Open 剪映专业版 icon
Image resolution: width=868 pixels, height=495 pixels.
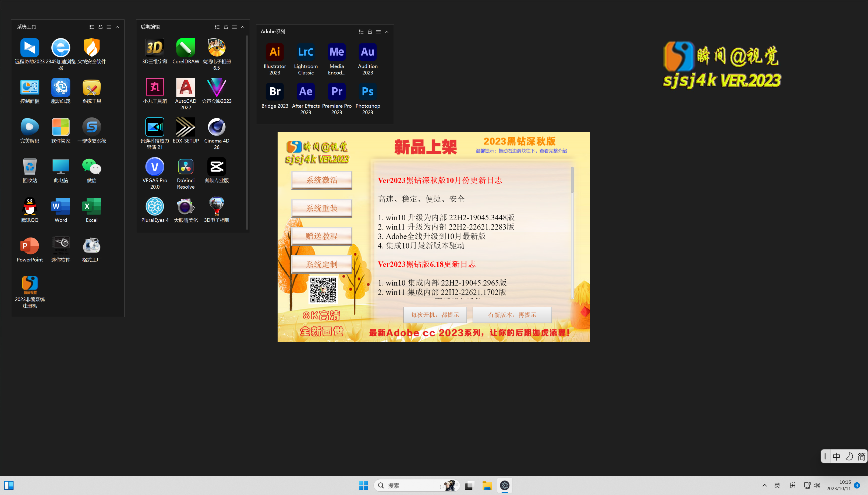[217, 170]
